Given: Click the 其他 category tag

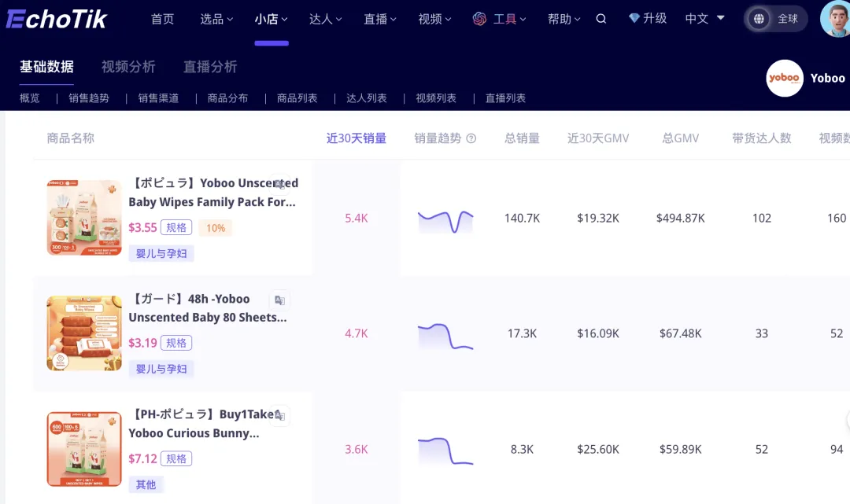Looking at the screenshot, I should click(x=146, y=484).
